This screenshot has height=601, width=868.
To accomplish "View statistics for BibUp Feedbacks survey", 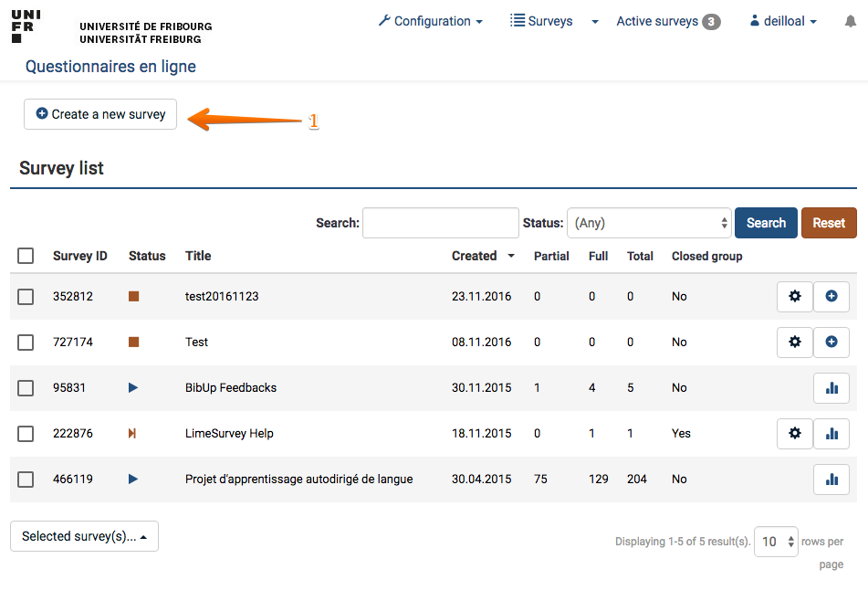I will point(831,388).
